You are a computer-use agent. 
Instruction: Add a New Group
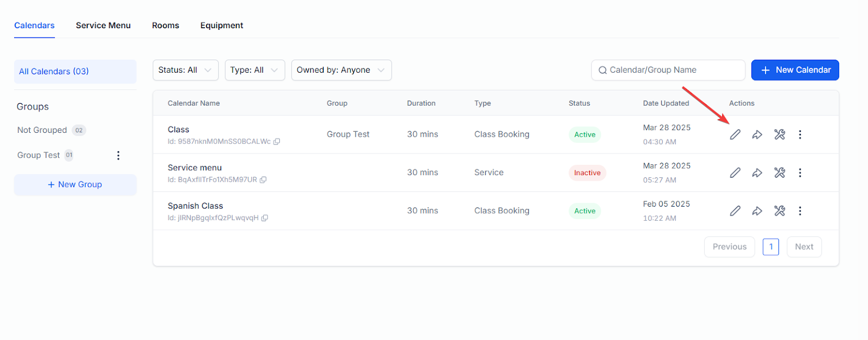click(x=75, y=184)
